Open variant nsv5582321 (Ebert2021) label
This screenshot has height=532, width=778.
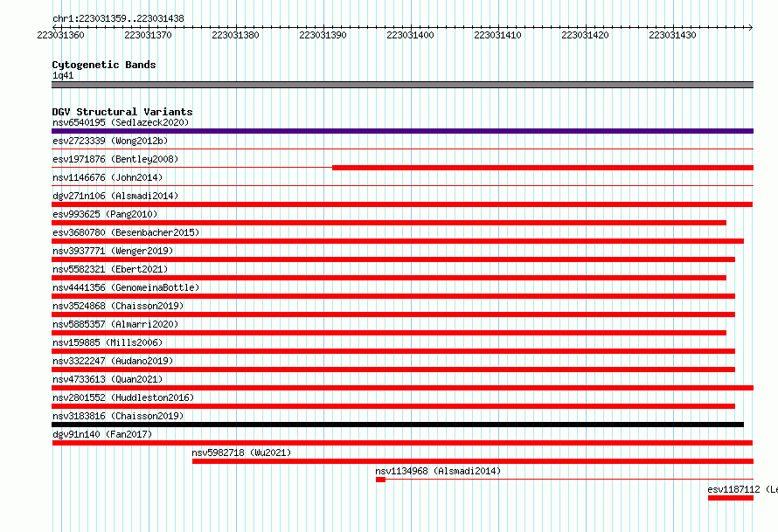coord(110,269)
